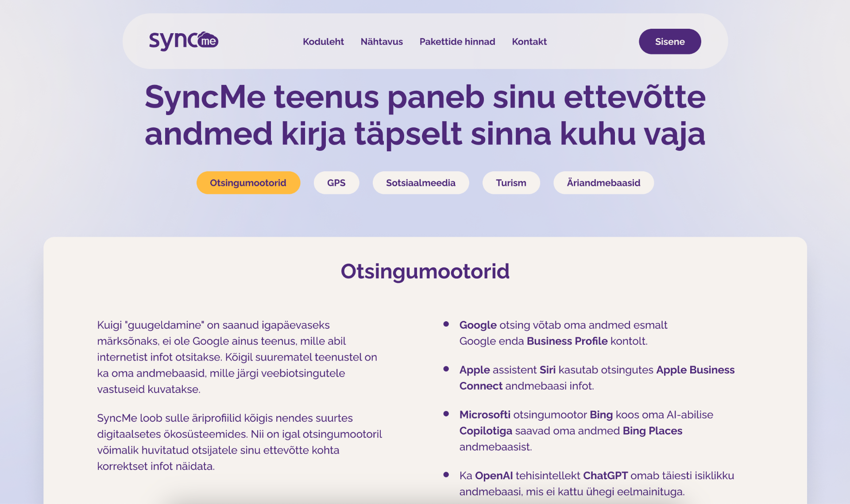Click the bold Copilotiga text

[x=486, y=431]
